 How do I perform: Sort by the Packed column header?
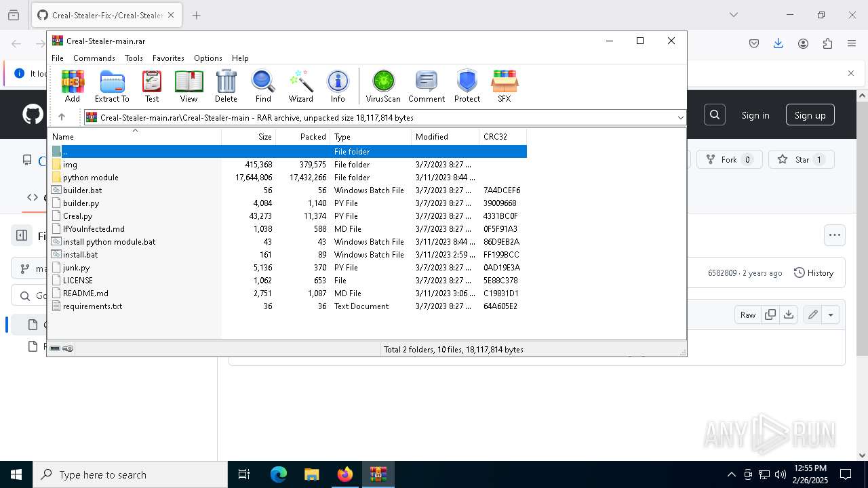coord(303,137)
